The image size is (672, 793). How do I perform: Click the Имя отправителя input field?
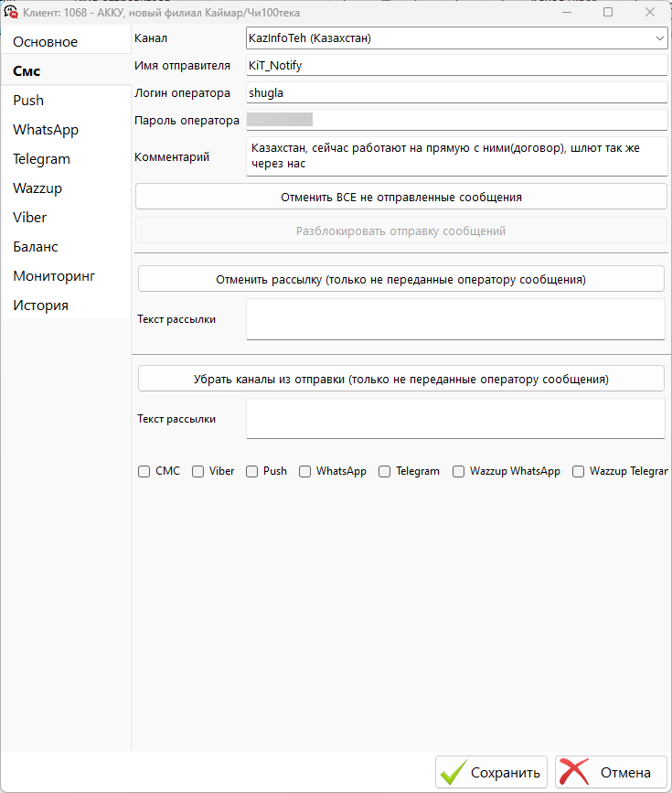coord(456,66)
